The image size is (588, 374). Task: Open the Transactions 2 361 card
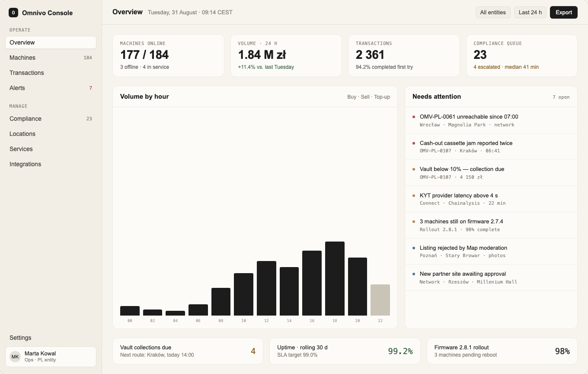point(404,55)
